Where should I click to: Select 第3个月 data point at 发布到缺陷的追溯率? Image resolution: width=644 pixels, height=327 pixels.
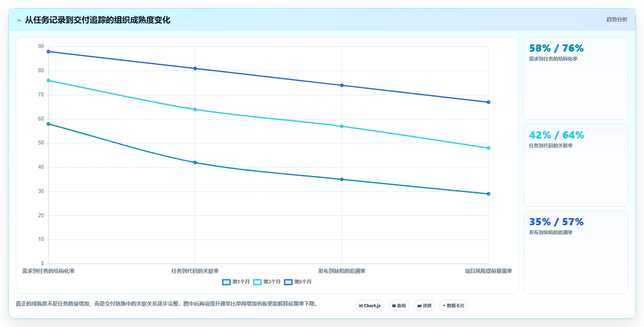342,126
